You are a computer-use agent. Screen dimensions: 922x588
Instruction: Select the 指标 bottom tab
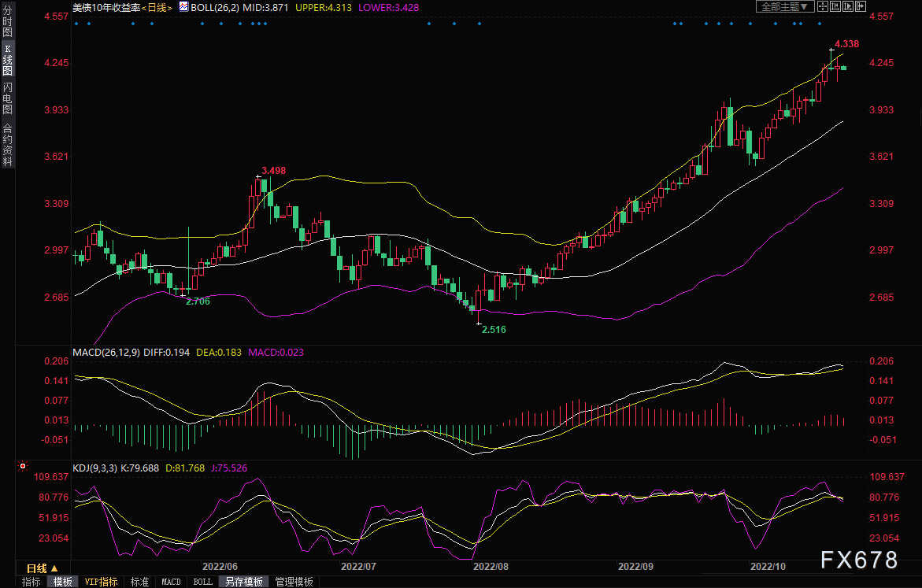[x=31, y=582]
